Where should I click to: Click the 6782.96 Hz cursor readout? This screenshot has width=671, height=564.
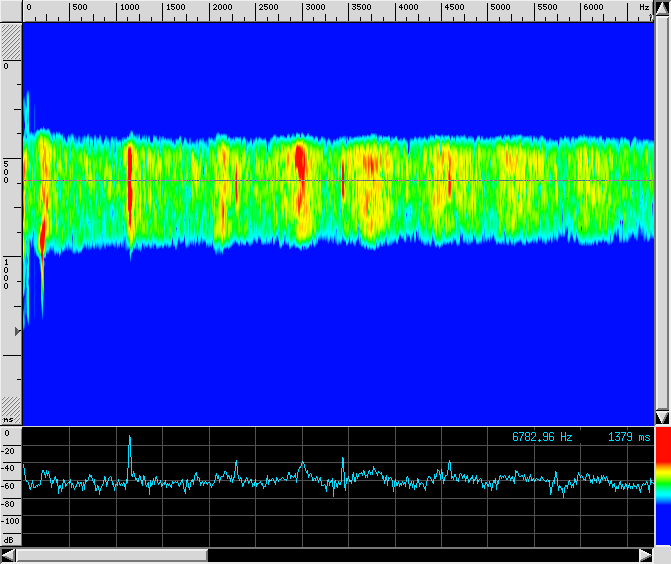[x=542, y=437]
